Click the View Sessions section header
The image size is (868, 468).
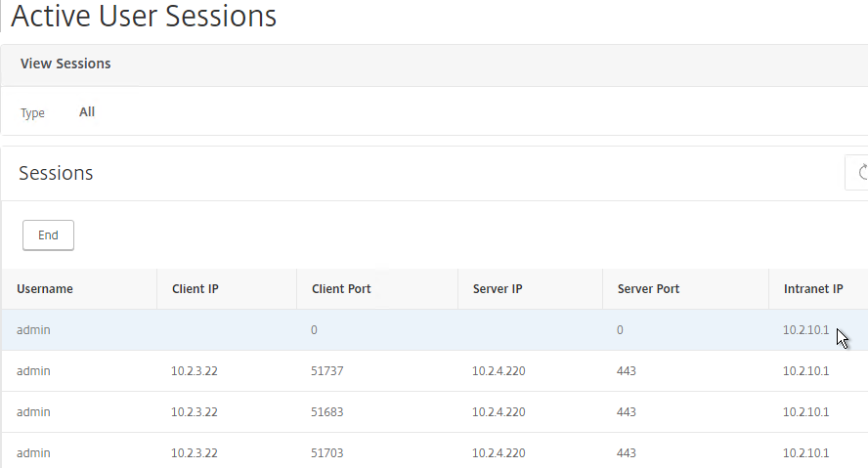[x=65, y=64]
